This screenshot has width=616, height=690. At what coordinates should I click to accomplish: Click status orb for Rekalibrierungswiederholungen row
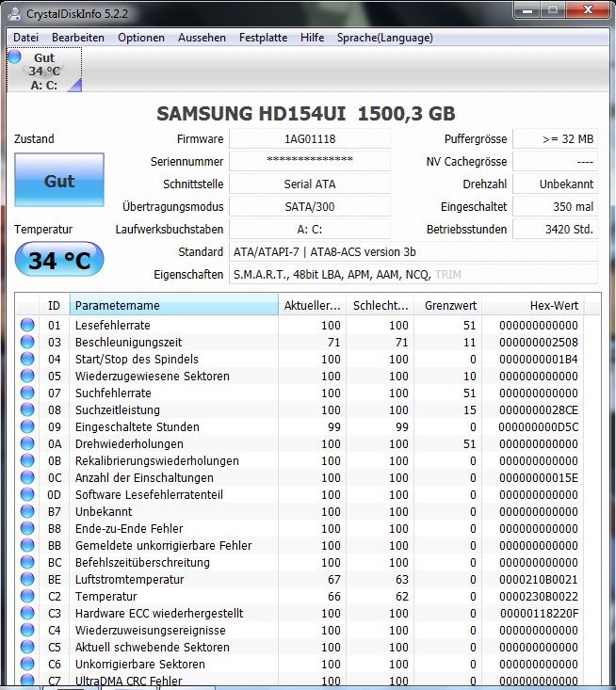click(27, 460)
